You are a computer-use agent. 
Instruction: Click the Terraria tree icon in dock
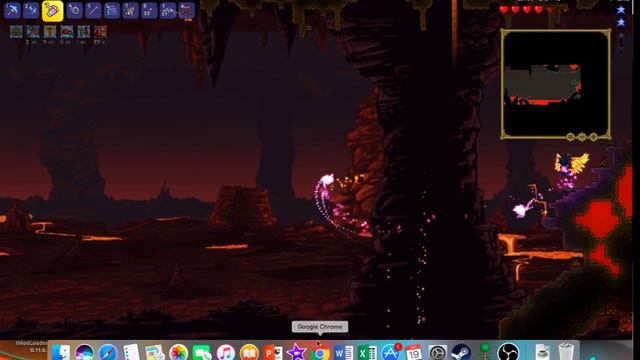click(x=485, y=351)
